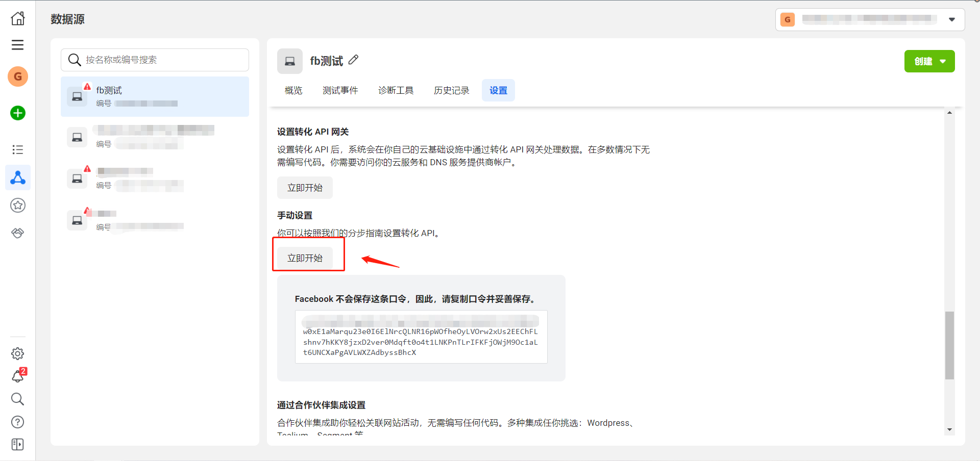
Task: Open the business account dropdown
Action: 870,19
